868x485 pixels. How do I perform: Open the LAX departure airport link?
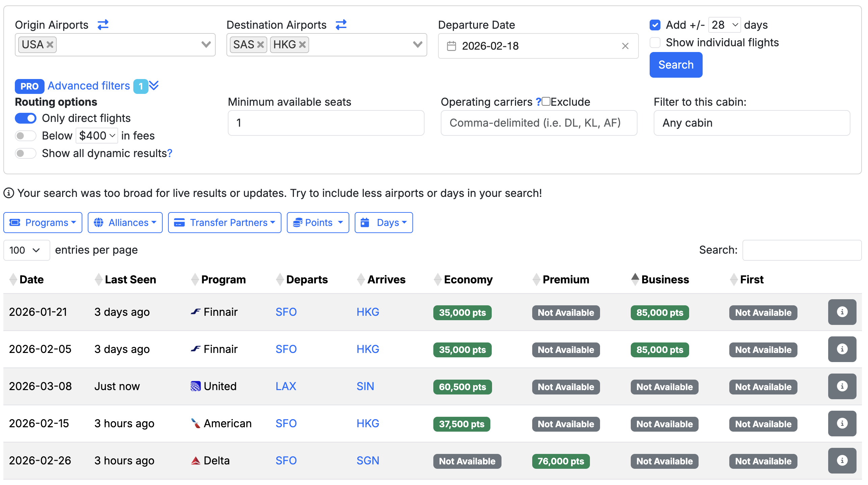click(286, 386)
